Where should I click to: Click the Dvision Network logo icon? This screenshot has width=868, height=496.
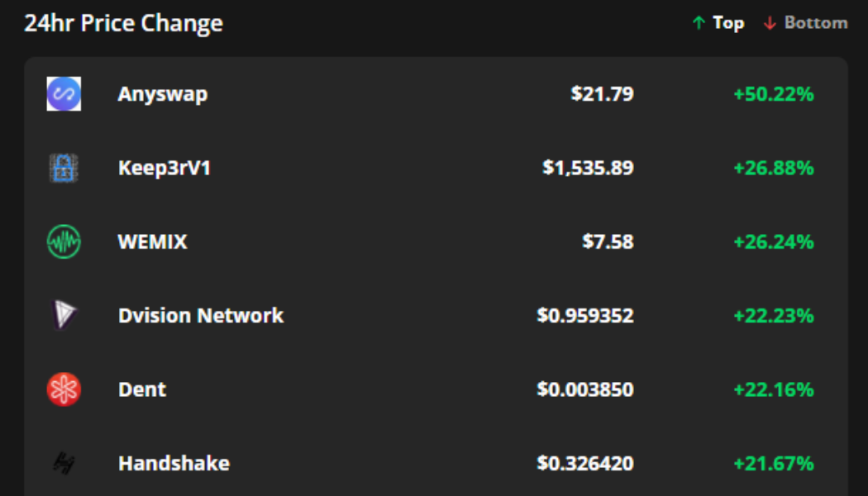click(x=64, y=315)
